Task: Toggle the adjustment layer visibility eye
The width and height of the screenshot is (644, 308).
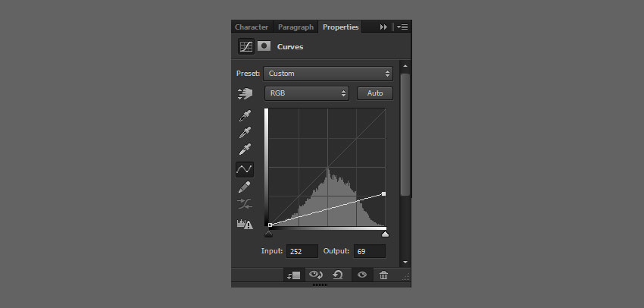Action: click(362, 275)
